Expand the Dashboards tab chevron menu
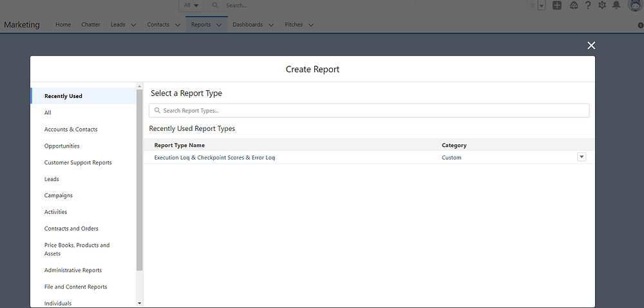The image size is (644, 308). pyautogui.click(x=271, y=25)
